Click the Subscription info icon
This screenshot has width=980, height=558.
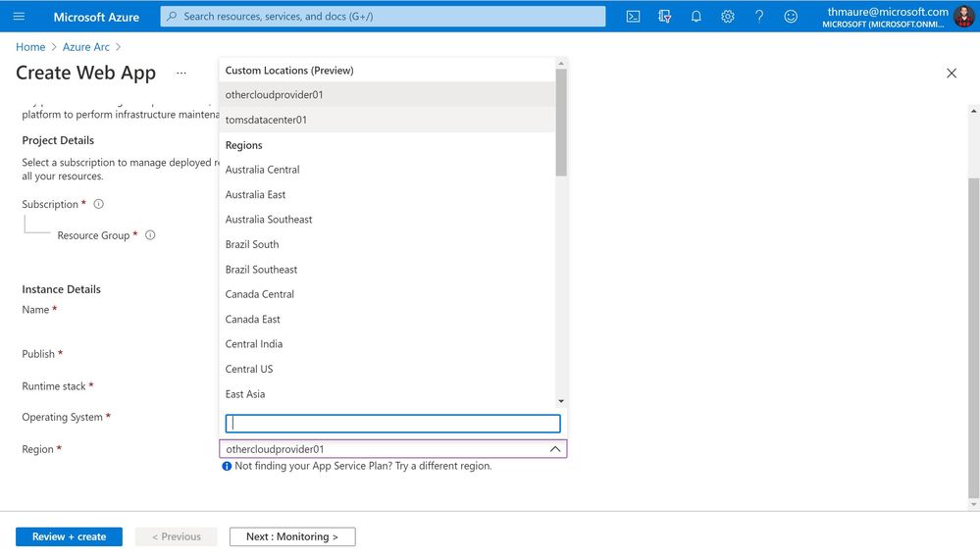pyautogui.click(x=99, y=204)
